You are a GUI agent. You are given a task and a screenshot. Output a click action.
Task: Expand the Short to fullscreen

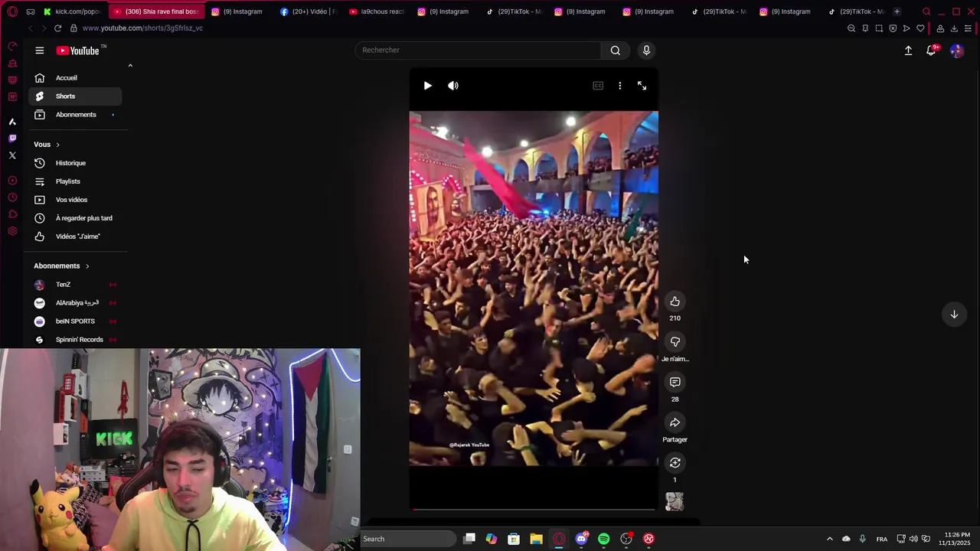point(642,86)
